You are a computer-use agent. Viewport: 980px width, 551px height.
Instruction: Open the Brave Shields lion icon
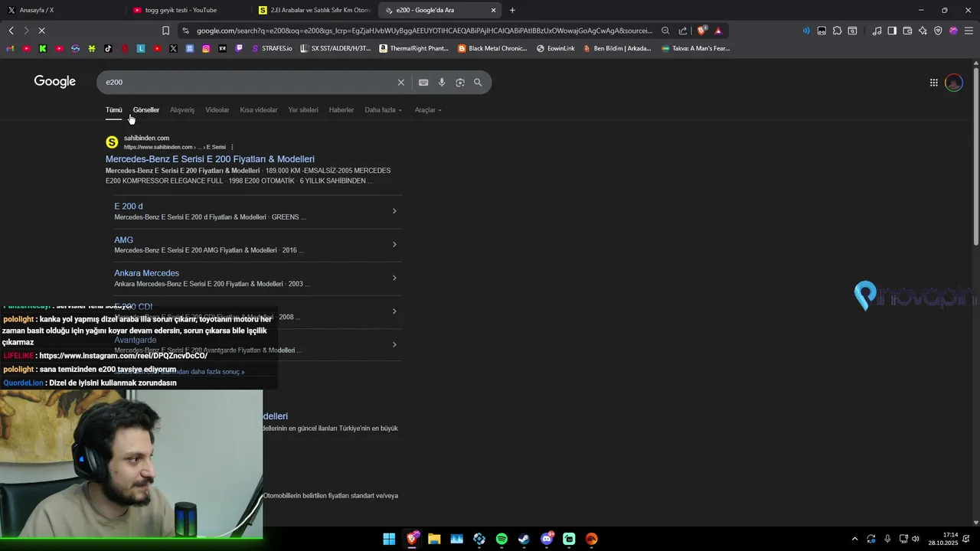[x=701, y=31]
